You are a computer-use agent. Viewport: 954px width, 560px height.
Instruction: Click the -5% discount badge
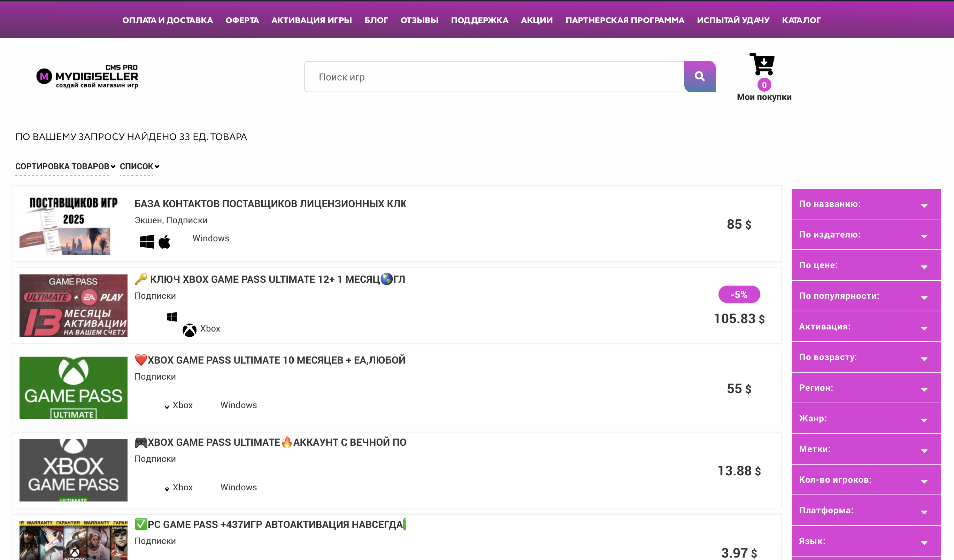[739, 294]
